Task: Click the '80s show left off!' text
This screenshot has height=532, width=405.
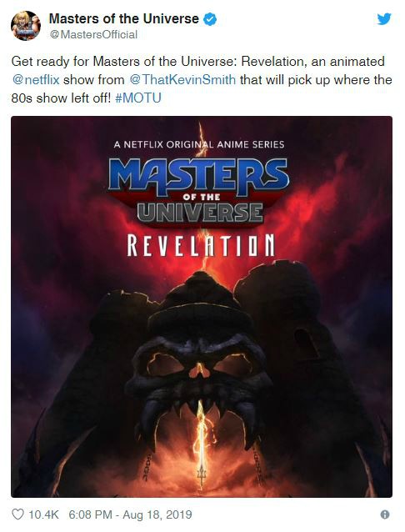Action: click(61, 98)
